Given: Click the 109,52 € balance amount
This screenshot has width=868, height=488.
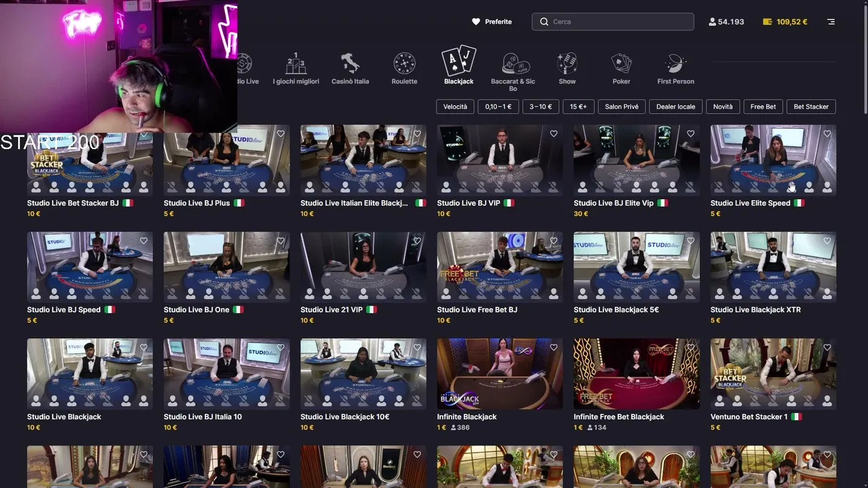Looking at the screenshot, I should point(792,22).
